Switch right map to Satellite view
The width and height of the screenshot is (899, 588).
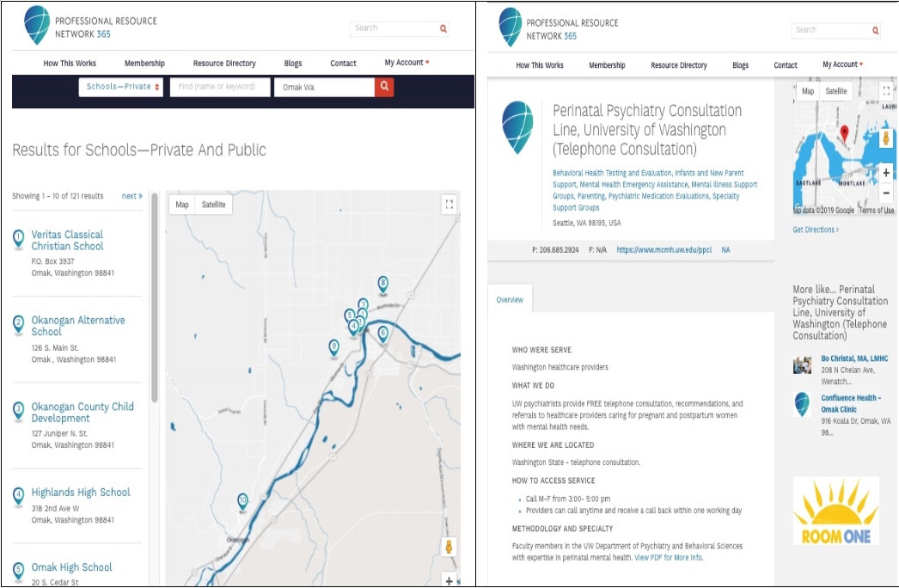pyautogui.click(x=835, y=91)
